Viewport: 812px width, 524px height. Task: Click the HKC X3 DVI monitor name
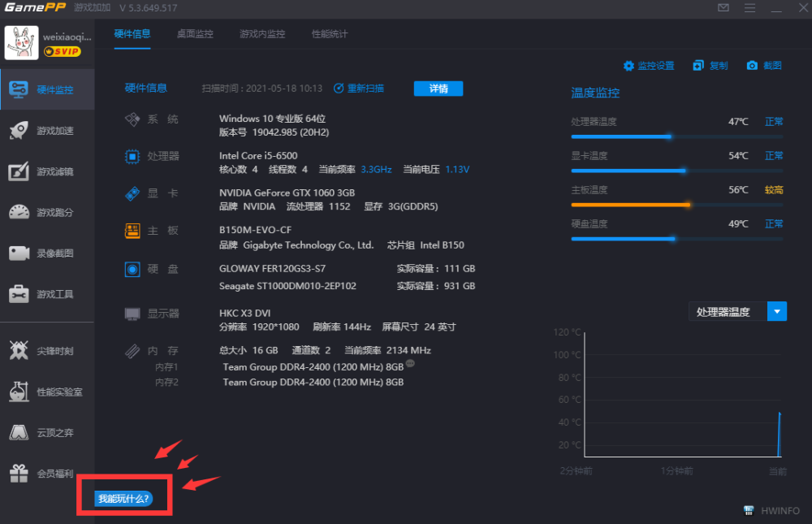tap(244, 313)
